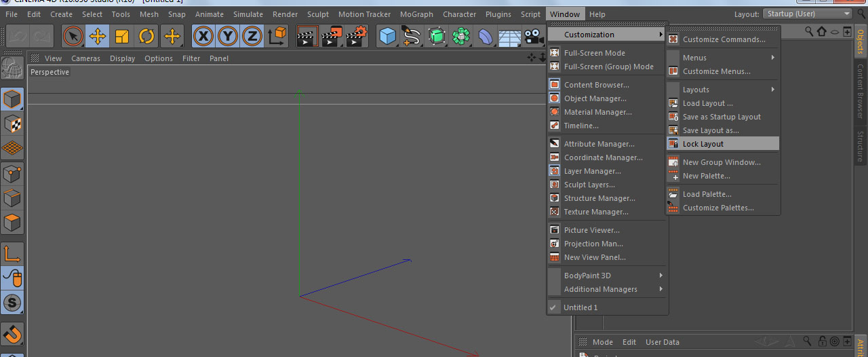
Task: Lock the Z axis
Action: [x=252, y=36]
